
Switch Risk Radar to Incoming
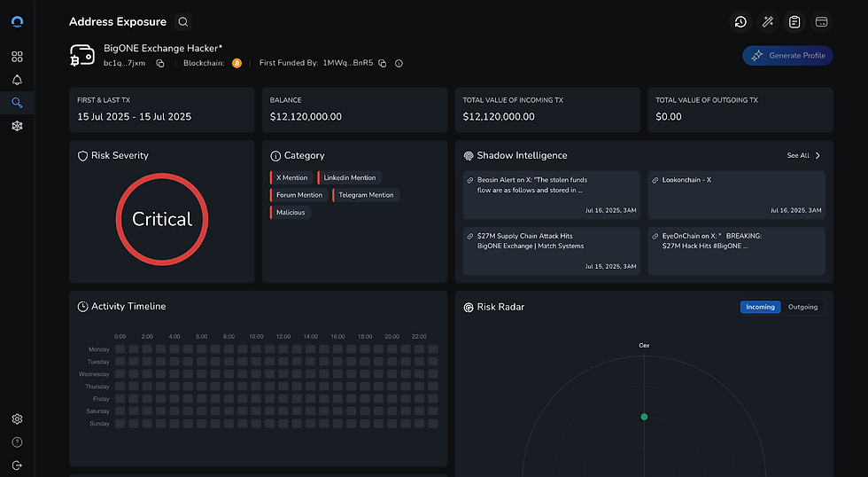coord(760,307)
